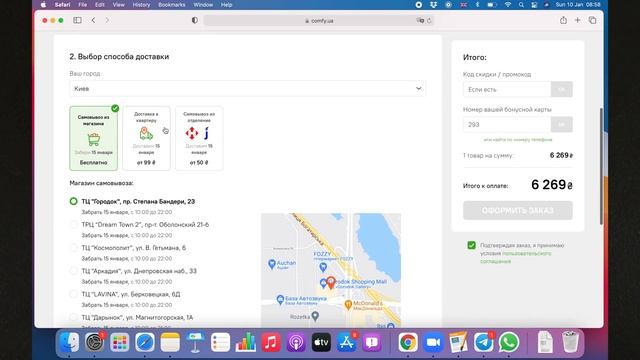Open System Preferences in the Dock

coord(95,342)
